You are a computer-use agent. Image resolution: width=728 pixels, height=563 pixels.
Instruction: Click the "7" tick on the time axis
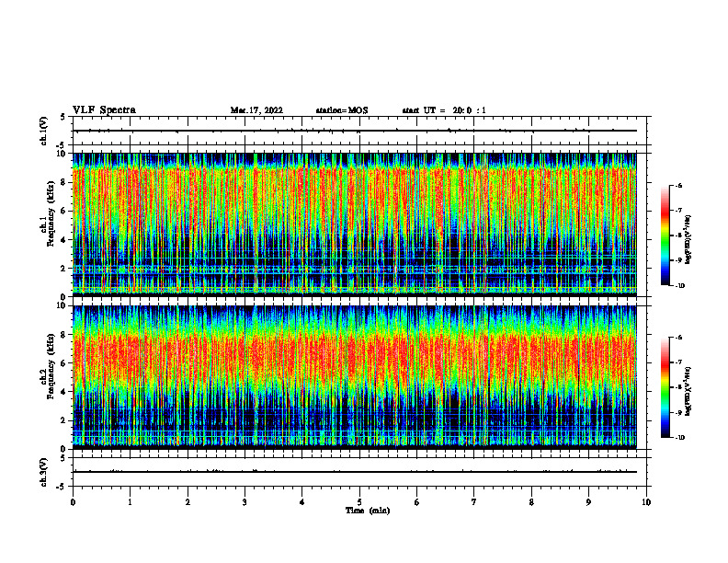(474, 502)
